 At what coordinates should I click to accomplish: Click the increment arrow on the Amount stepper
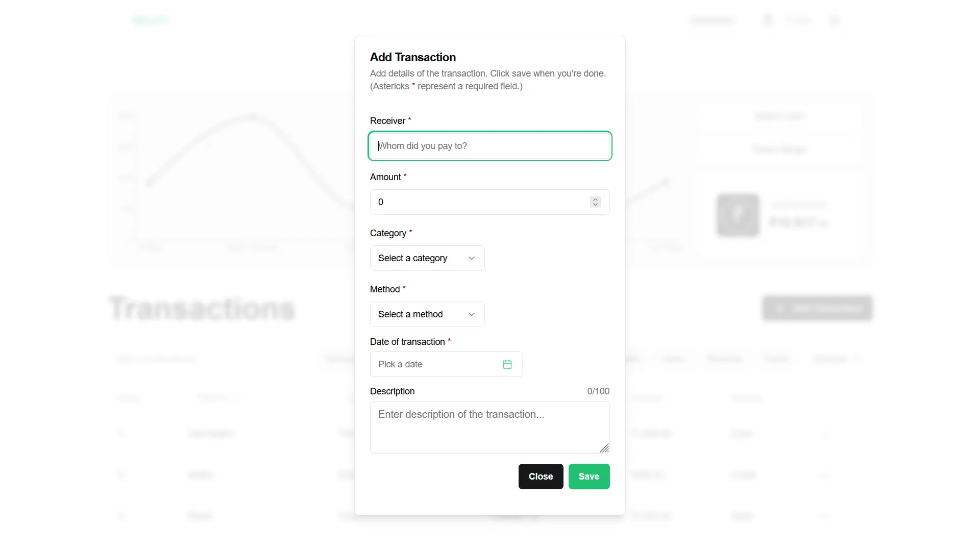(595, 199)
